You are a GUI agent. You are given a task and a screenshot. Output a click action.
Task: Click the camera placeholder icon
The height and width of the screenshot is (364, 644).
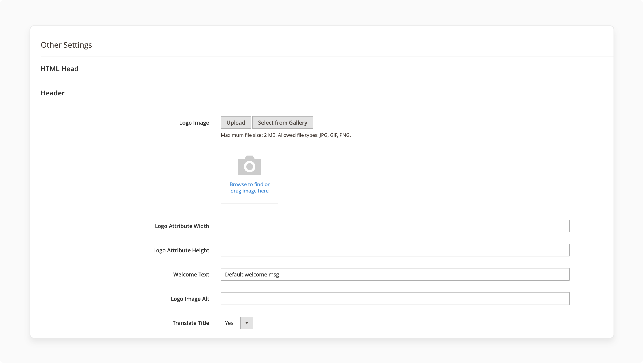[x=250, y=166]
